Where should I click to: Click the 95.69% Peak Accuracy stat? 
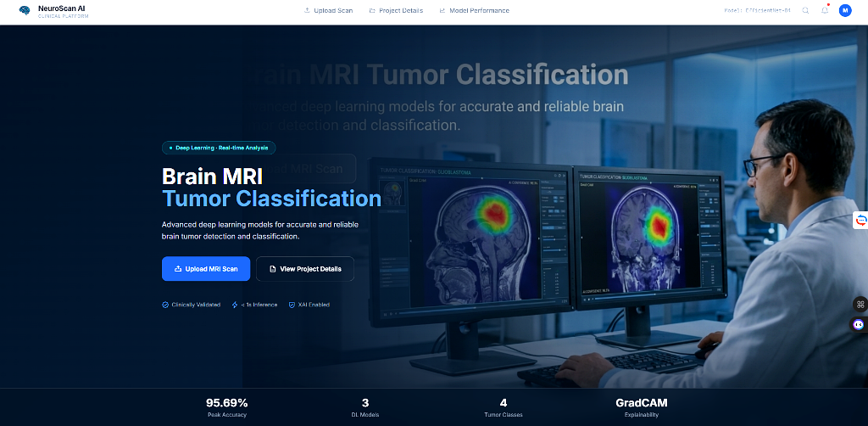pos(227,407)
